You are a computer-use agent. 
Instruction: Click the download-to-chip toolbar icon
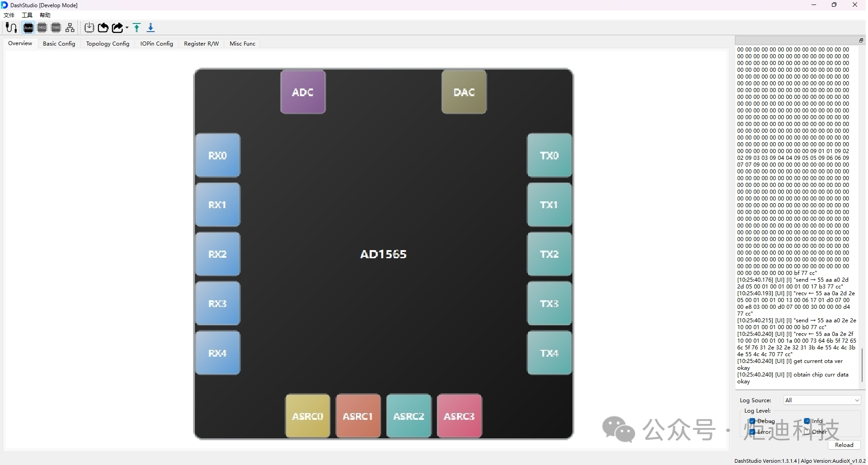[89, 28]
